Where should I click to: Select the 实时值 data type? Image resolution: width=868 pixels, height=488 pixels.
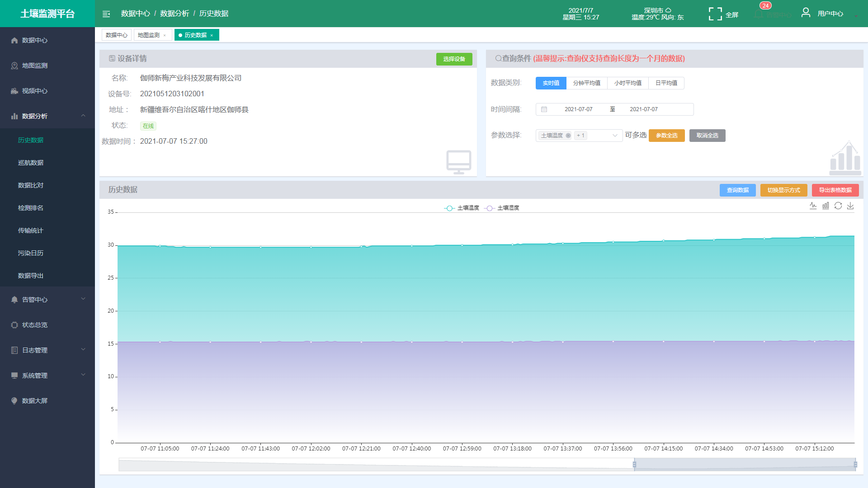coord(551,83)
